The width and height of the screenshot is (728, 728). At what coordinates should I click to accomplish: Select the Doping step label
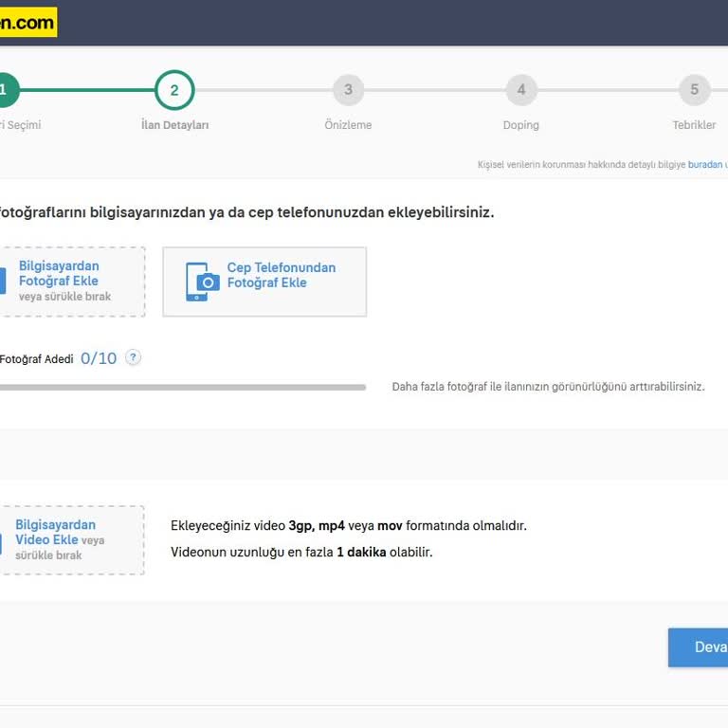pyautogui.click(x=520, y=125)
